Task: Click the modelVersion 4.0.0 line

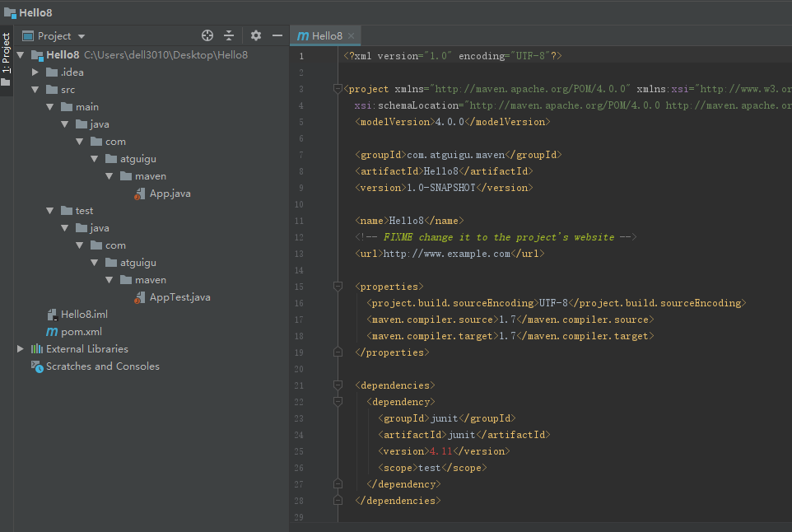Action: click(453, 122)
